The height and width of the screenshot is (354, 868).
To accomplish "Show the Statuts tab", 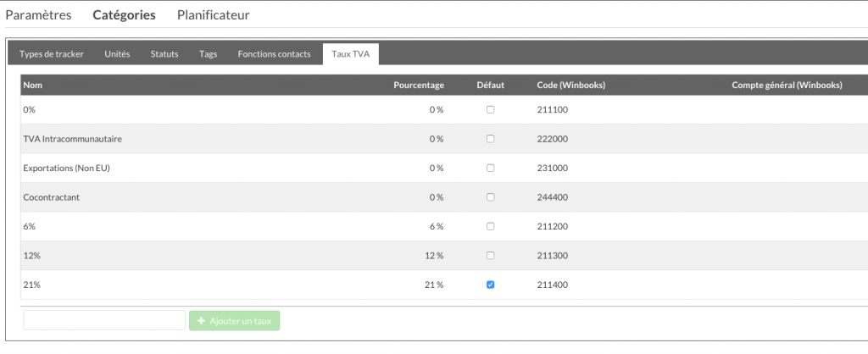I will coord(164,54).
